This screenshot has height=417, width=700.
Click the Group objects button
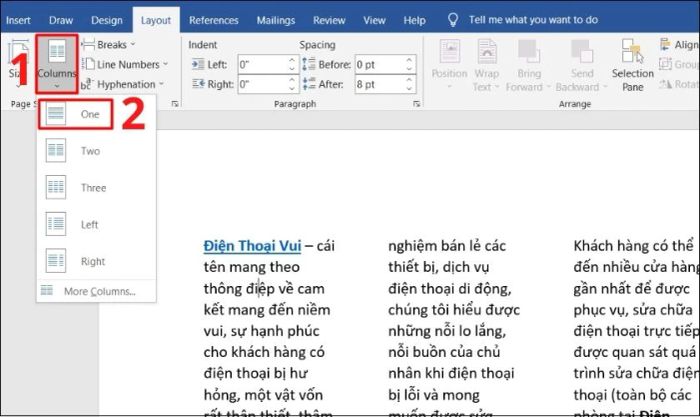(x=679, y=64)
